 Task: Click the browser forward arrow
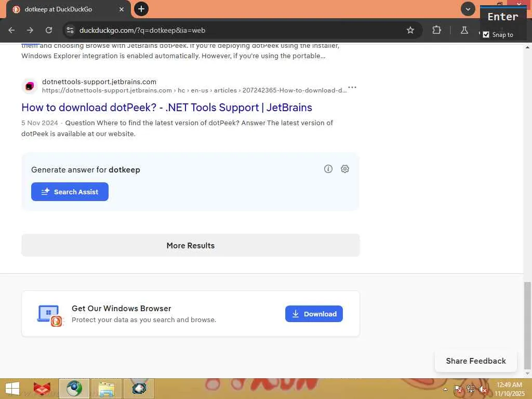coord(30,30)
